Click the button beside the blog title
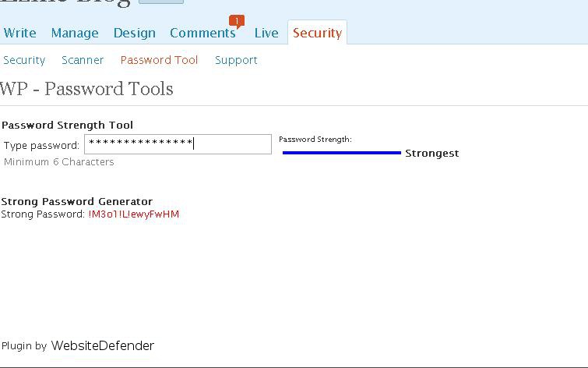 pos(161,2)
